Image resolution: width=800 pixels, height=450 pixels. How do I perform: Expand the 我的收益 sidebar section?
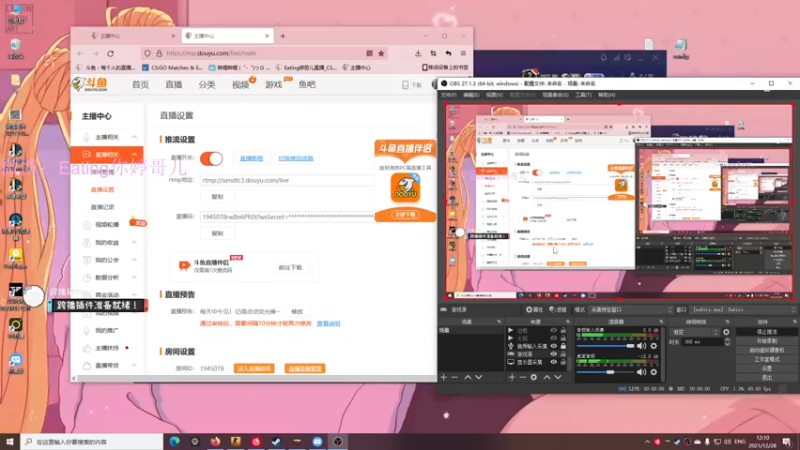[134, 242]
